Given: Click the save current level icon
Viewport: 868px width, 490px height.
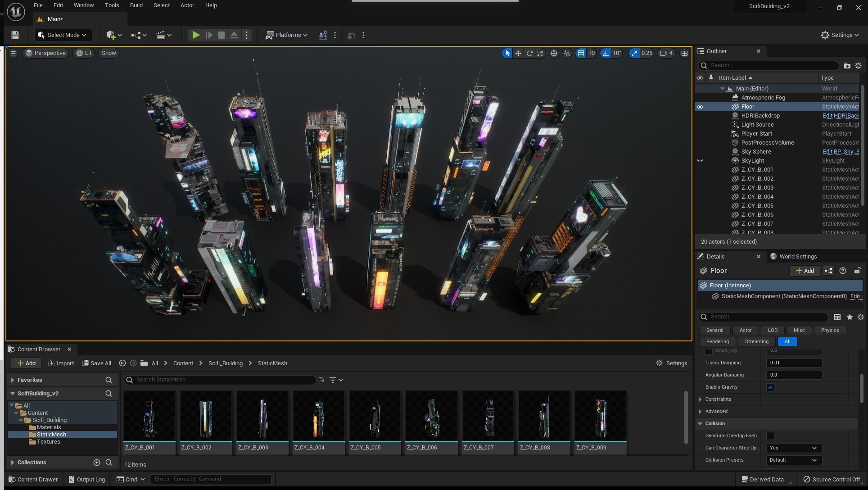Looking at the screenshot, I should pyautogui.click(x=15, y=35).
